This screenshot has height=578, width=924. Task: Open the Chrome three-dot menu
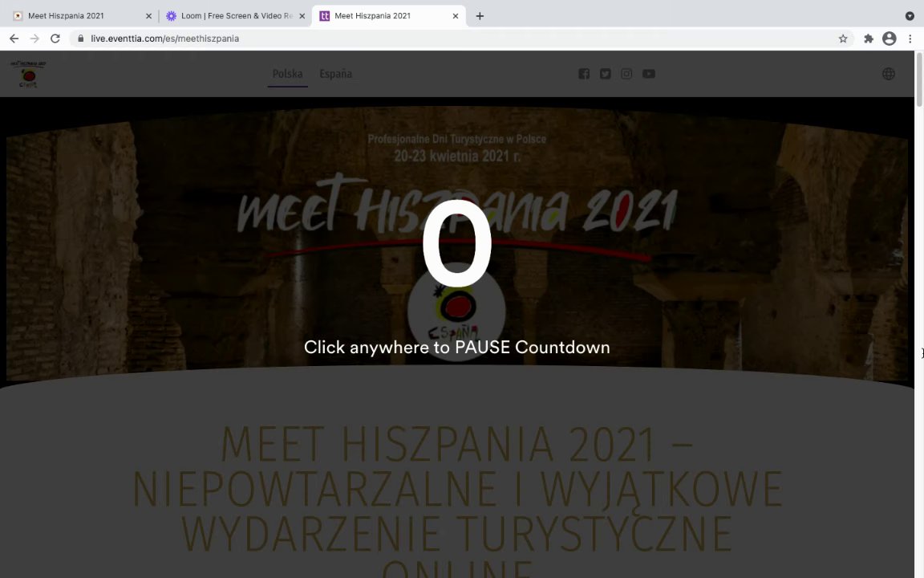910,39
